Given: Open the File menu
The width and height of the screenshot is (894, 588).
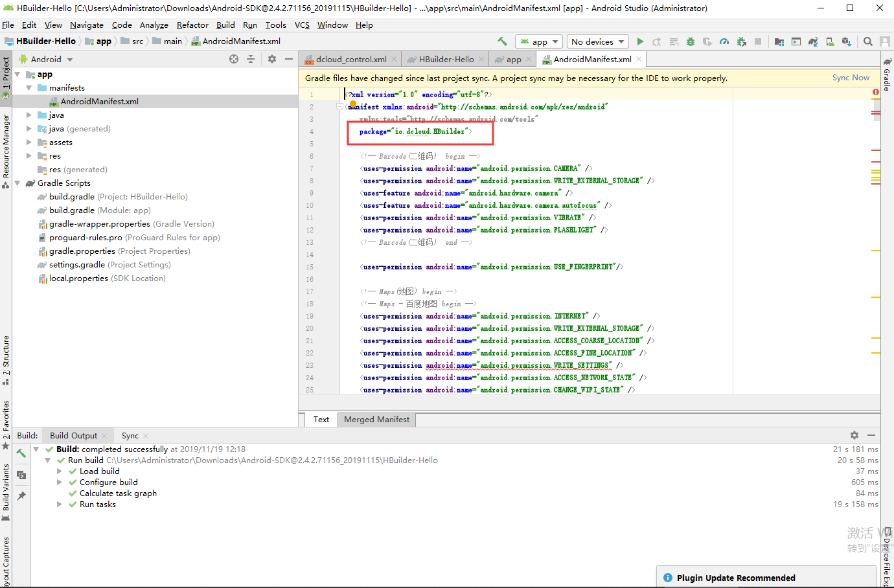Looking at the screenshot, I should click(x=8, y=25).
